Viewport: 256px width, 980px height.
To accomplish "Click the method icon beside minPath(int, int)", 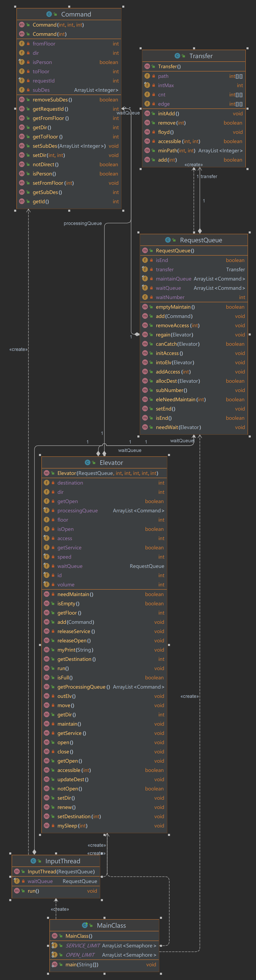I will [147, 150].
